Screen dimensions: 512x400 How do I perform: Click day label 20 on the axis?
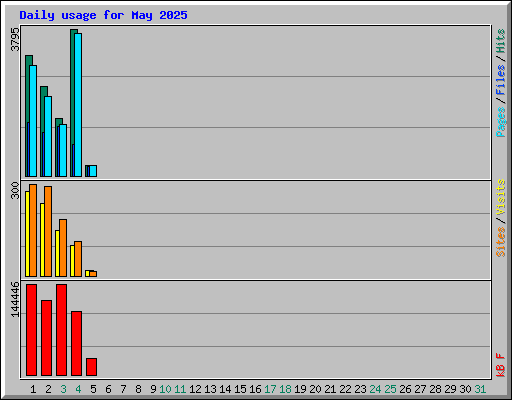315,389
